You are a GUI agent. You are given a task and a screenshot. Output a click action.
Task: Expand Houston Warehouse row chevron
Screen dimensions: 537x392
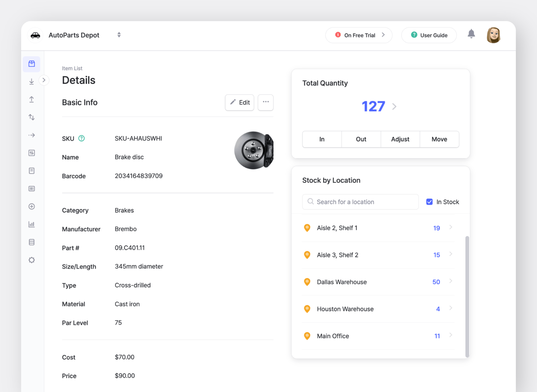[451, 308]
